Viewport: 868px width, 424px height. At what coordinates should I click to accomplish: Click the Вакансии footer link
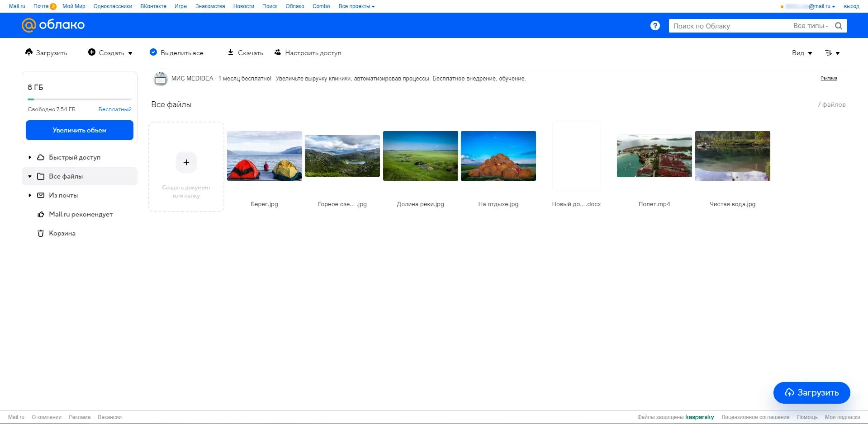pyautogui.click(x=110, y=417)
